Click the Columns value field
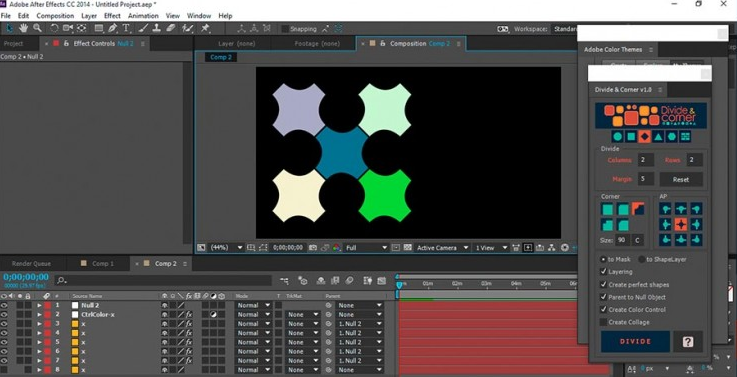The height and width of the screenshot is (377, 737). 645,160
